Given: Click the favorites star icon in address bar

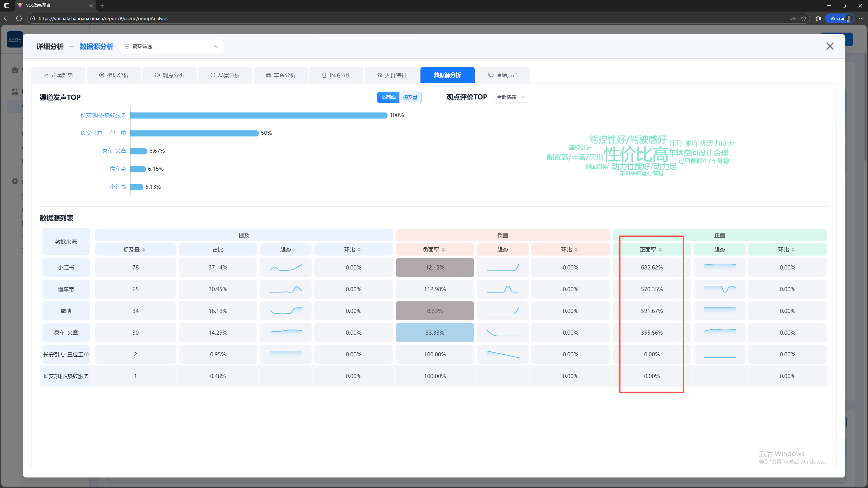Looking at the screenshot, I should [804, 18].
